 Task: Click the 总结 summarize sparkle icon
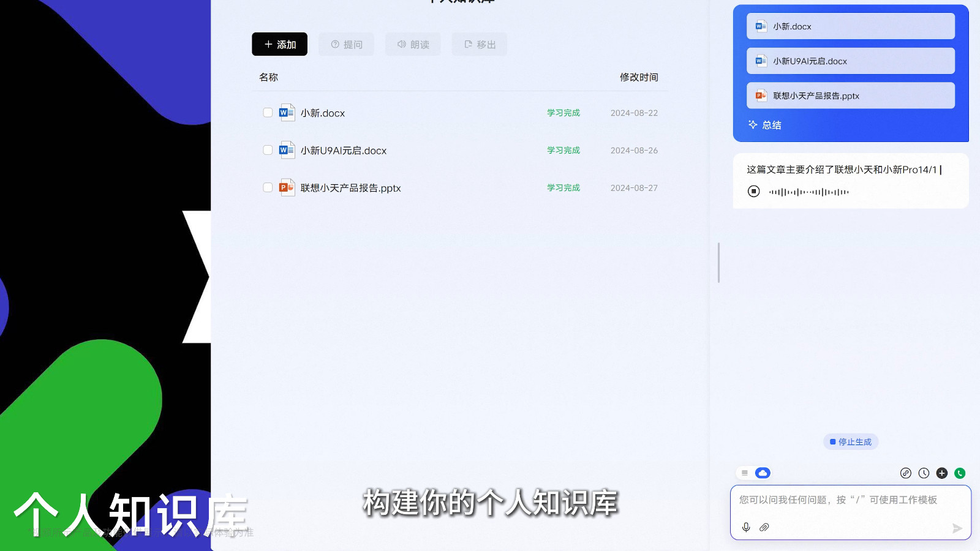753,124
